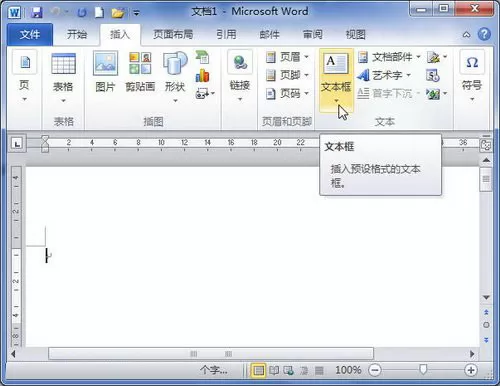Insert a chart using the bar chart icon

point(202,76)
